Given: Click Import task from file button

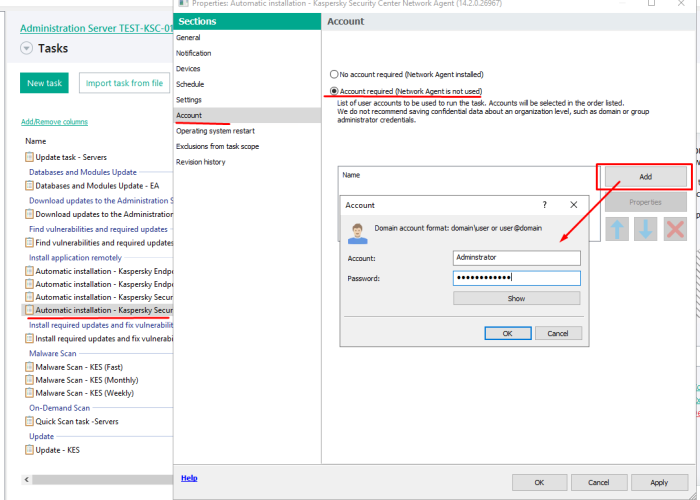Looking at the screenshot, I should pyautogui.click(x=125, y=83).
